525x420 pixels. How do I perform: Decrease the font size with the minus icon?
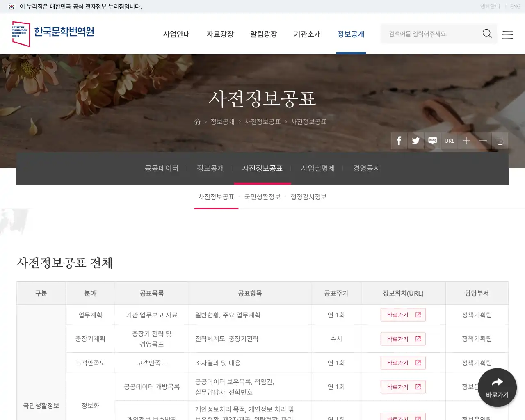coord(483,141)
